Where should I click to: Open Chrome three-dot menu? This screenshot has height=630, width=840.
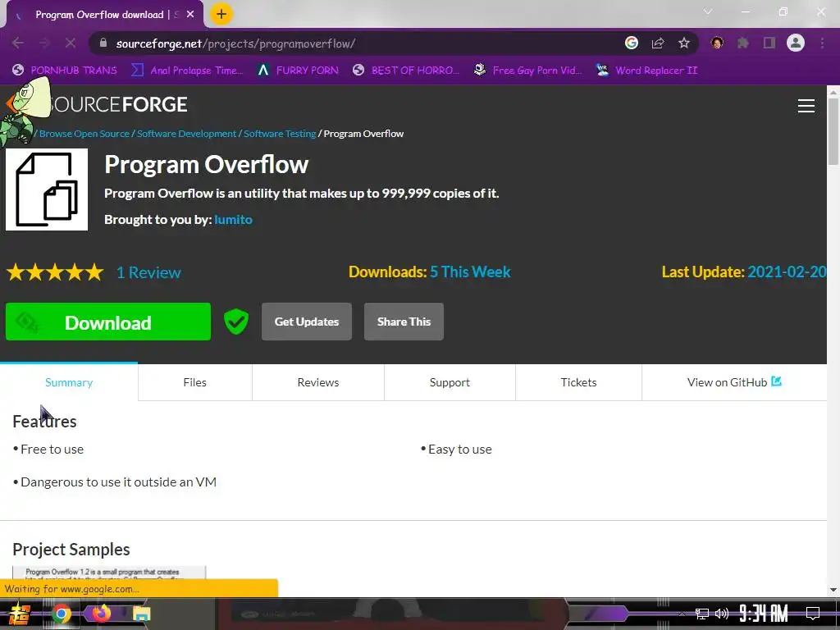[822, 43]
